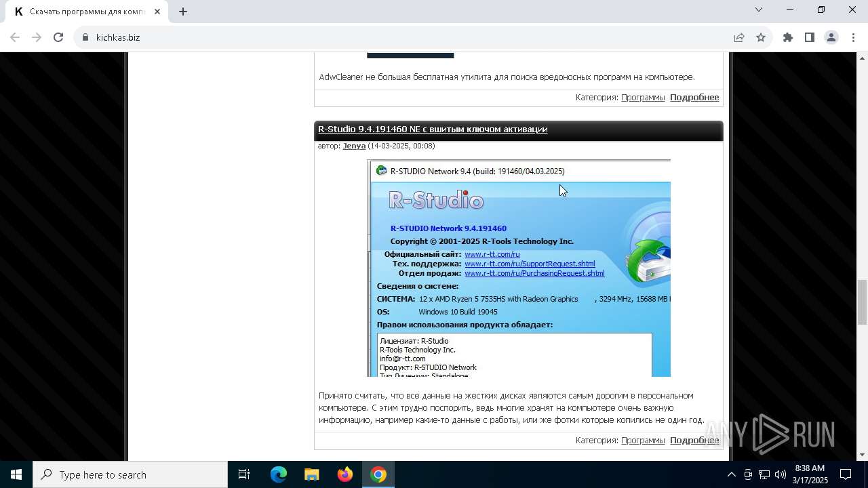Open the R-Studio screenshot image
Screen dimensions: 868x488
click(519, 268)
